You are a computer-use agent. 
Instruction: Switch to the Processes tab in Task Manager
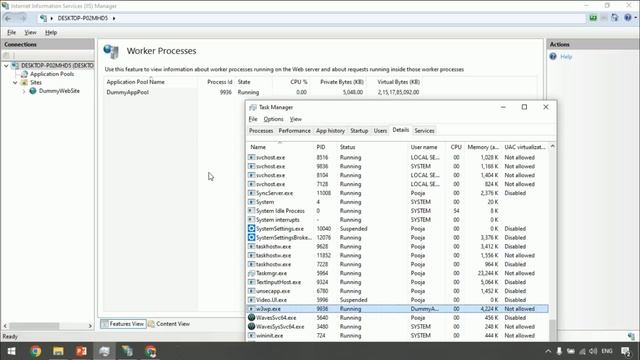point(261,131)
